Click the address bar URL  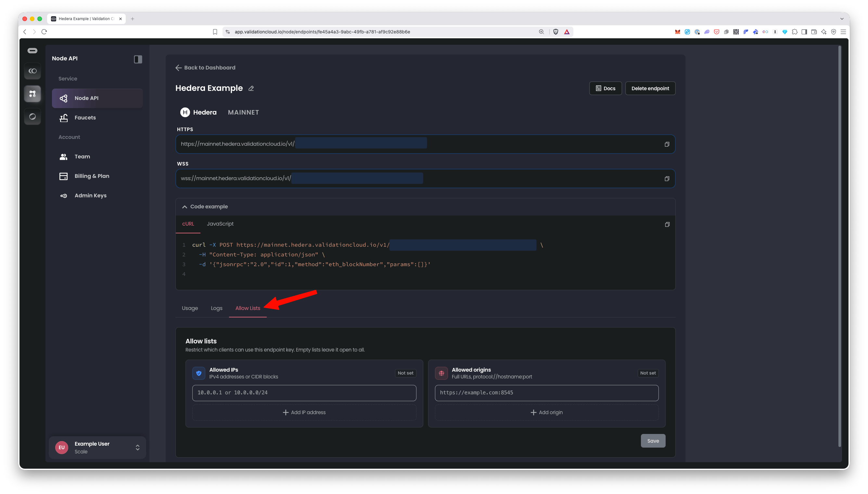[322, 32]
